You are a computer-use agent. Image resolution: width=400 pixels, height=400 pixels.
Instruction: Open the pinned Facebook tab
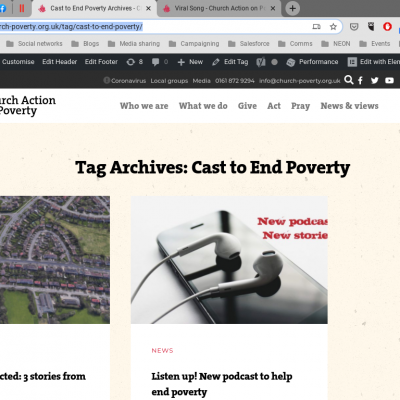[x=3, y=8]
